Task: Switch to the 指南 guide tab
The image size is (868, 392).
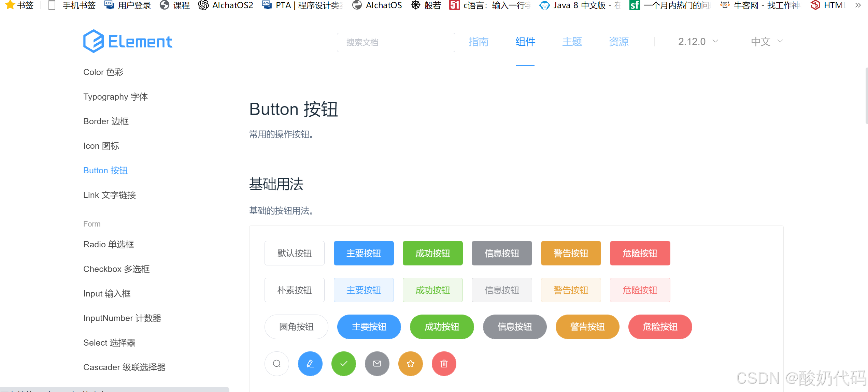Action: (478, 42)
